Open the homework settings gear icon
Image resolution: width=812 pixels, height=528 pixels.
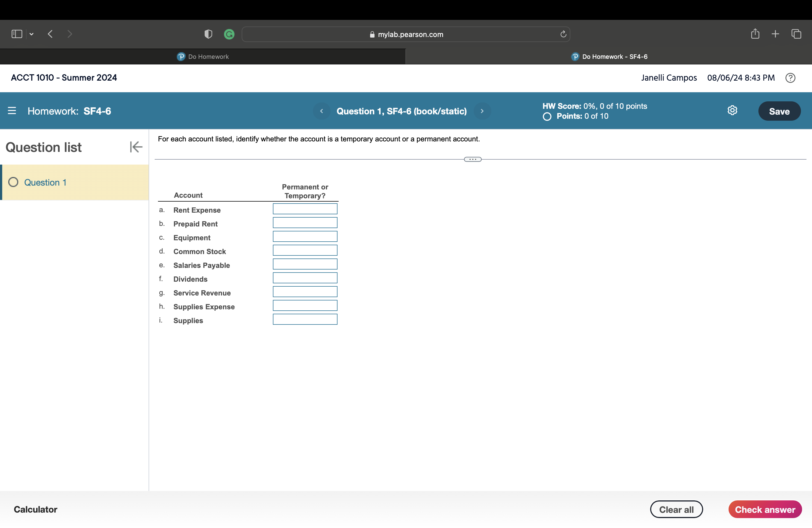[732, 110]
